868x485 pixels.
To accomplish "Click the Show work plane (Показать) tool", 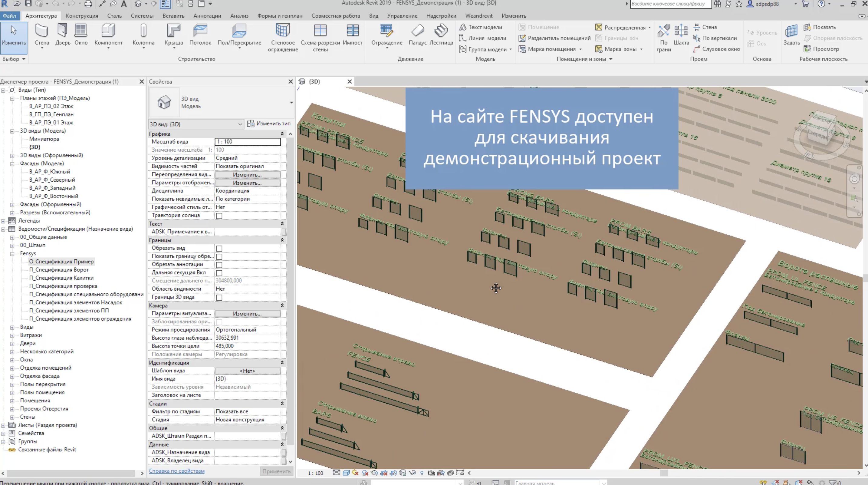I will click(820, 27).
